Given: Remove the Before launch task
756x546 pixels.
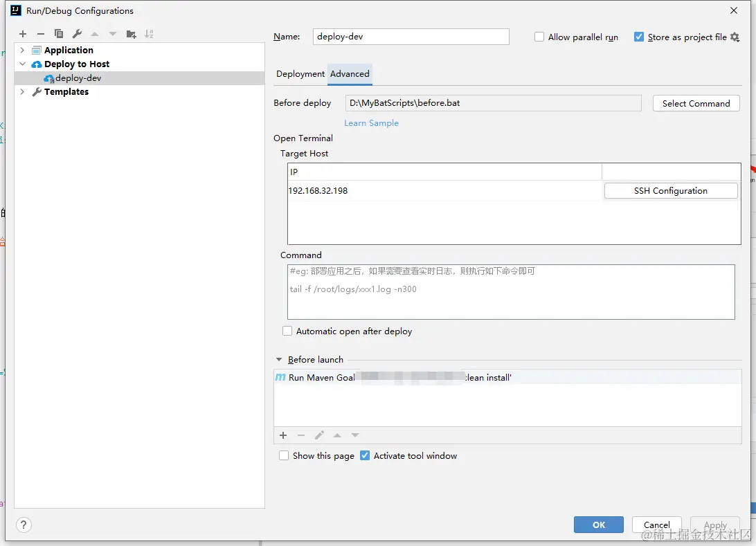Looking at the screenshot, I should pyautogui.click(x=301, y=435).
